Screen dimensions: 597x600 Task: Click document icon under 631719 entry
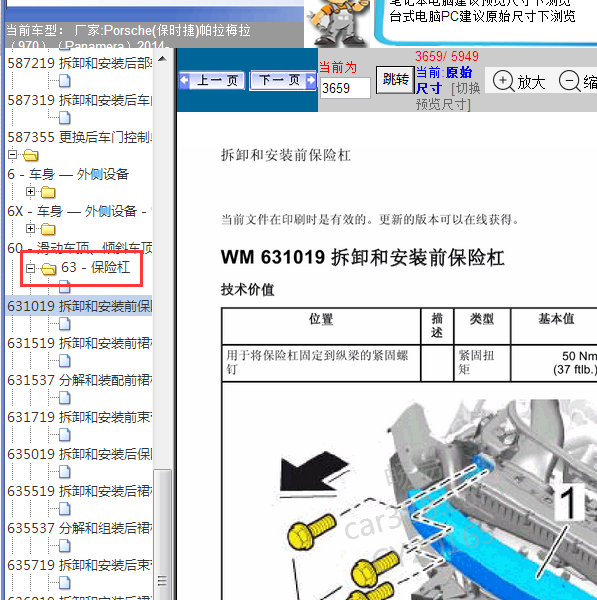point(65,435)
